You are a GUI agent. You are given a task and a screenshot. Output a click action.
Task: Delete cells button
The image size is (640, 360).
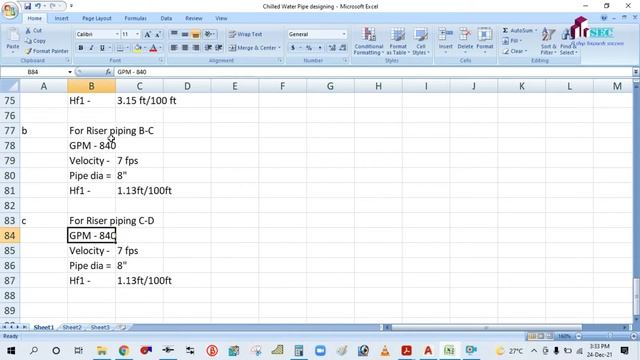point(465,41)
